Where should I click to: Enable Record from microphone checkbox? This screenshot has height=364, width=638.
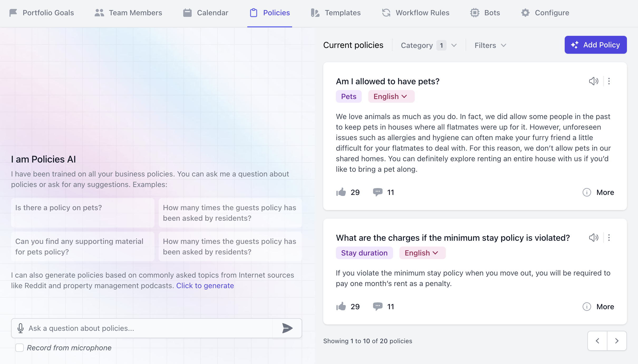19,347
